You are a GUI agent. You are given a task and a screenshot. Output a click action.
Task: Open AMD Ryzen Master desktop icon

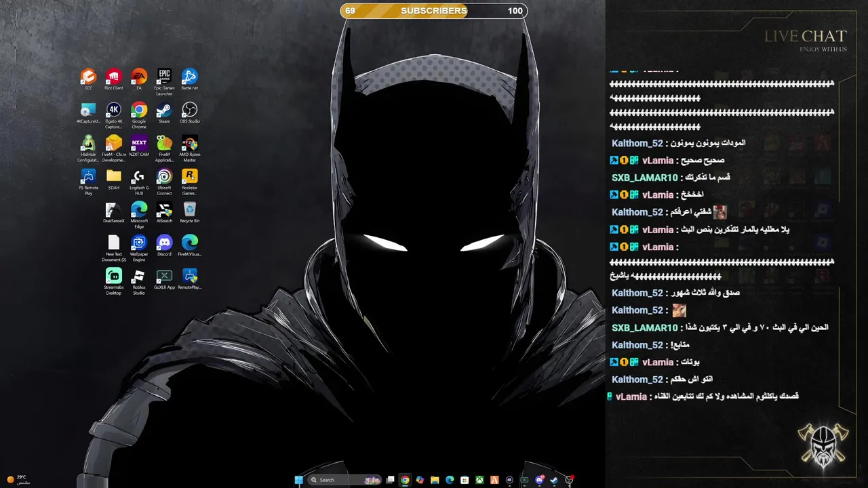[x=189, y=148]
